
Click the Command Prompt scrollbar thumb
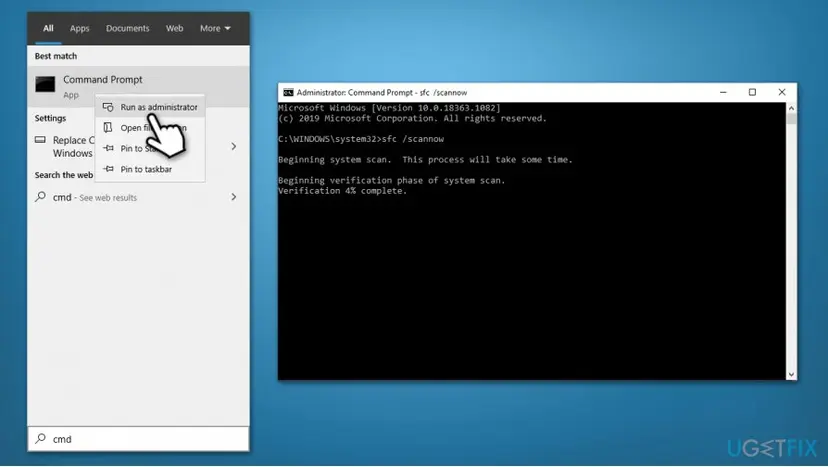[x=791, y=118]
